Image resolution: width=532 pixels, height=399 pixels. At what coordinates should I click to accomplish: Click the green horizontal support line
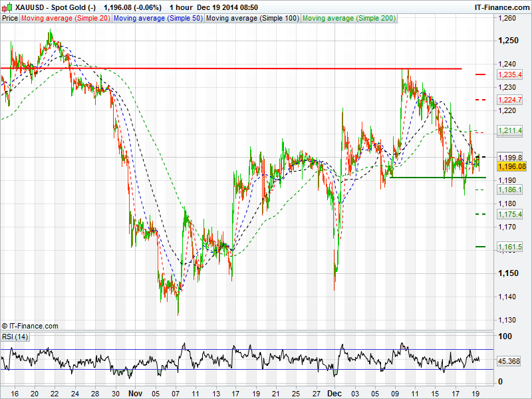coord(438,178)
